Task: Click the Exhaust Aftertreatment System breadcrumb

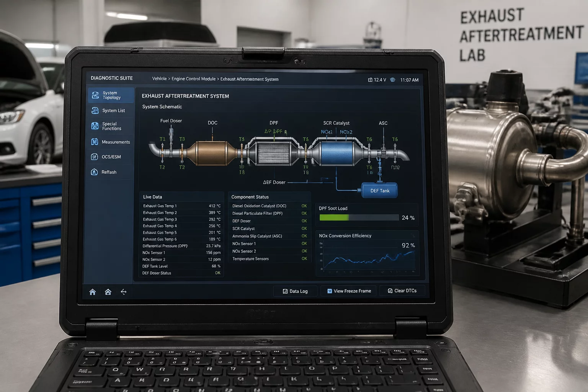Action: [249, 79]
